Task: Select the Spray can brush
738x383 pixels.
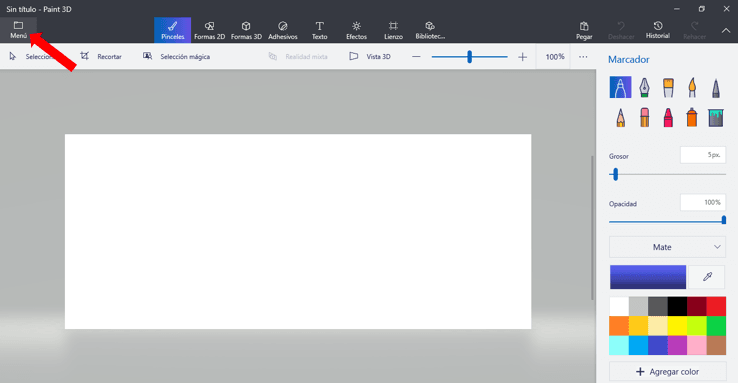Action: click(692, 117)
